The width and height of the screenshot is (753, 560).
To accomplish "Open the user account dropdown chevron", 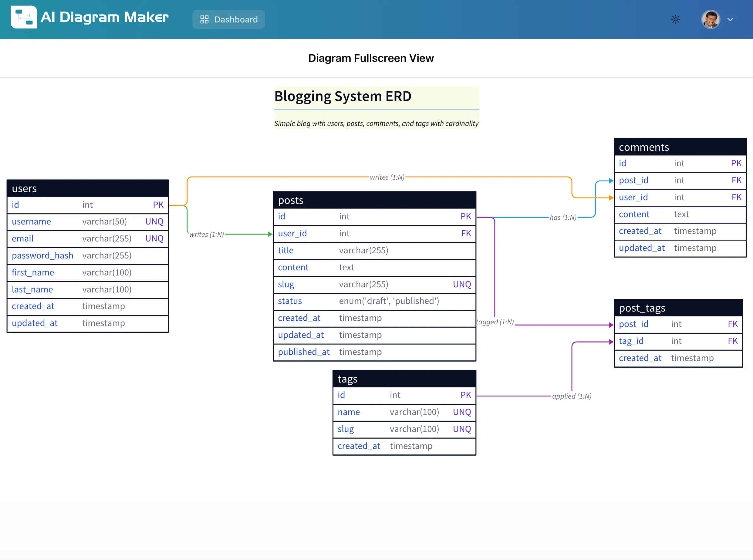I will [730, 19].
